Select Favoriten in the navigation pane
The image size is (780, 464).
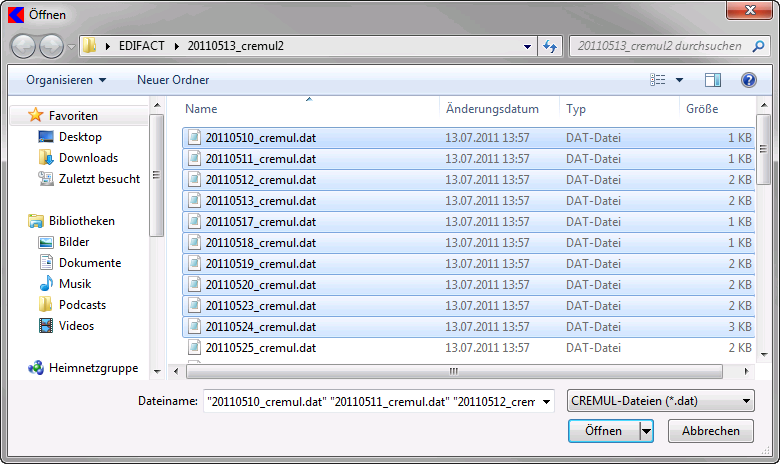73,115
